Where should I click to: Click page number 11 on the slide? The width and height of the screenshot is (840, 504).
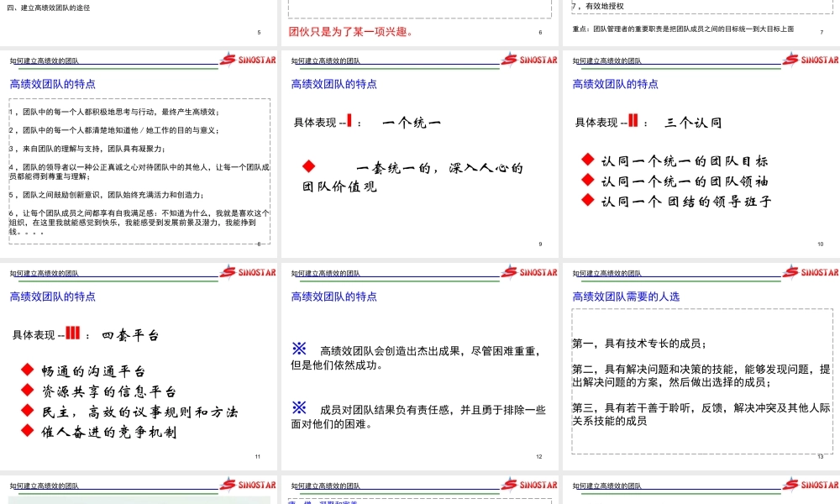point(258,457)
